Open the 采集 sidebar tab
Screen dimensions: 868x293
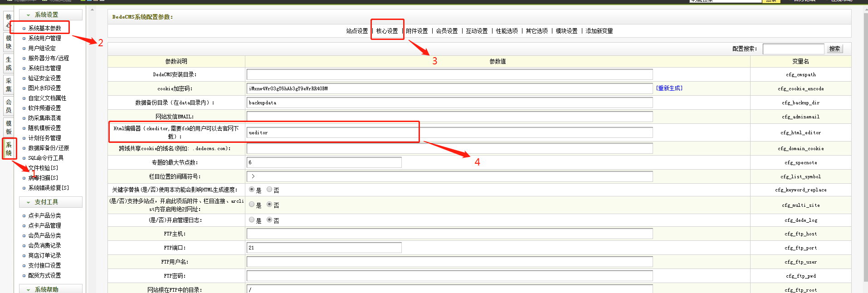click(x=9, y=85)
